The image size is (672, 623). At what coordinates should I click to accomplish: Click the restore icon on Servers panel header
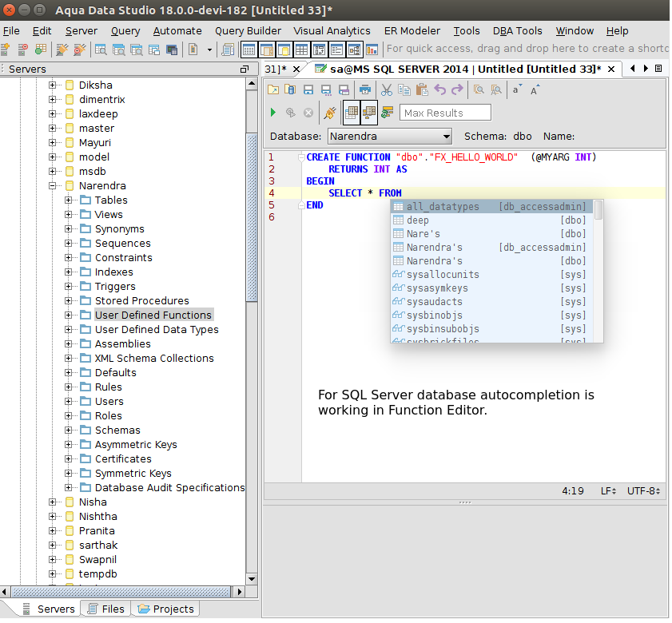(x=245, y=69)
